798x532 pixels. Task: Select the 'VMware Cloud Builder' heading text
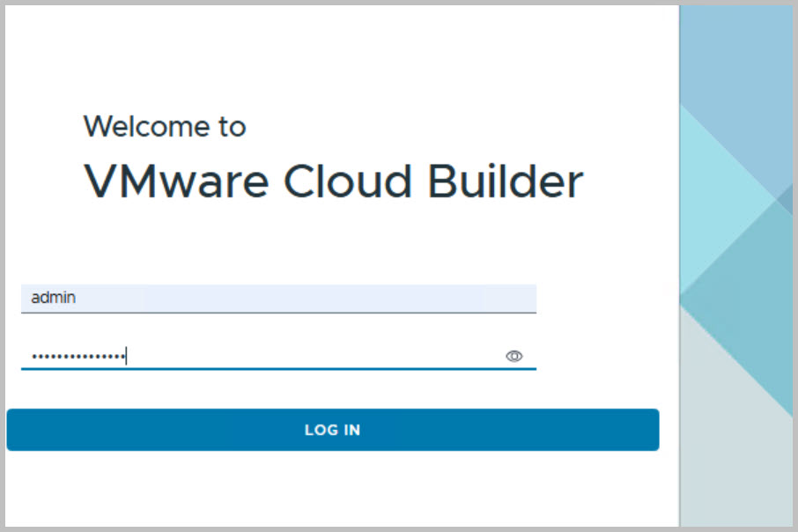click(333, 181)
